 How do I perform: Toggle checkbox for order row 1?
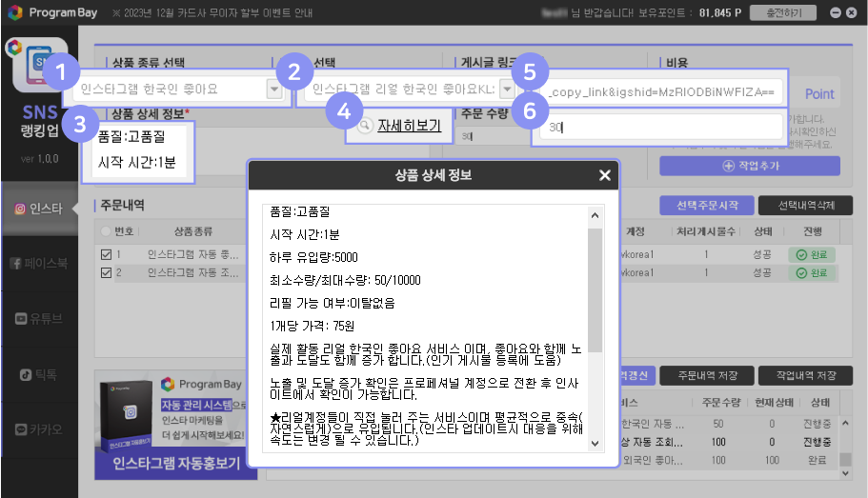tap(107, 254)
